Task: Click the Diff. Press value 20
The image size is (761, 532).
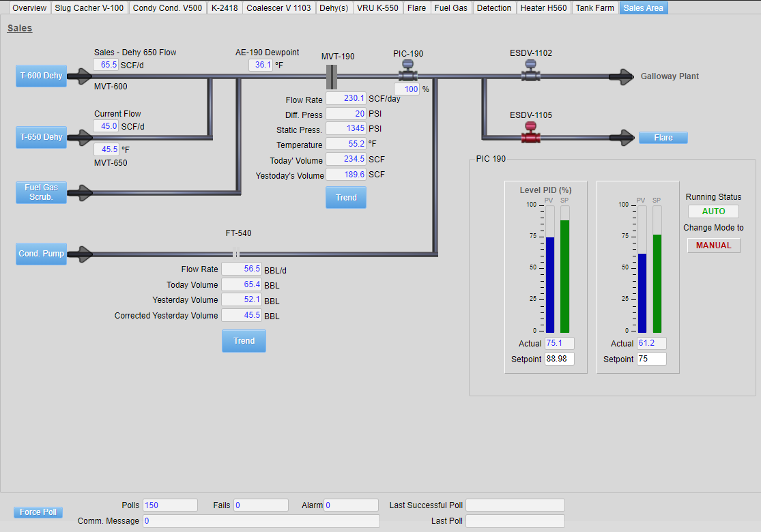Action: tap(346, 114)
